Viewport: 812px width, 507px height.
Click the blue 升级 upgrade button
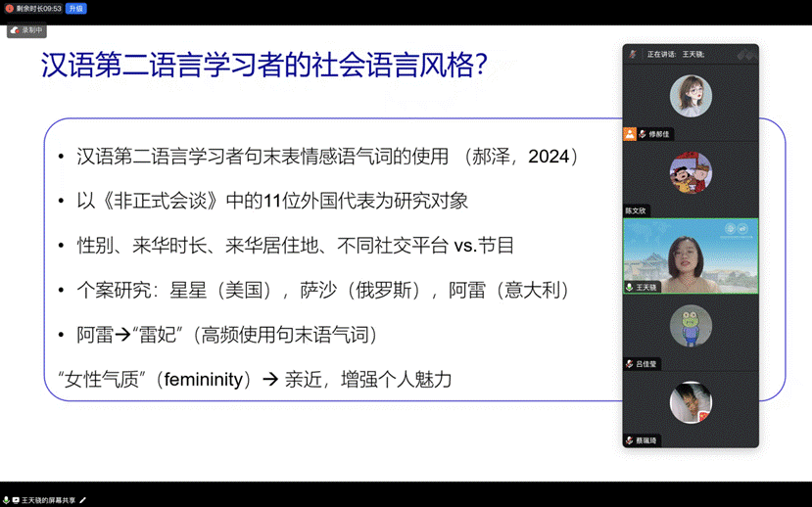(75, 8)
